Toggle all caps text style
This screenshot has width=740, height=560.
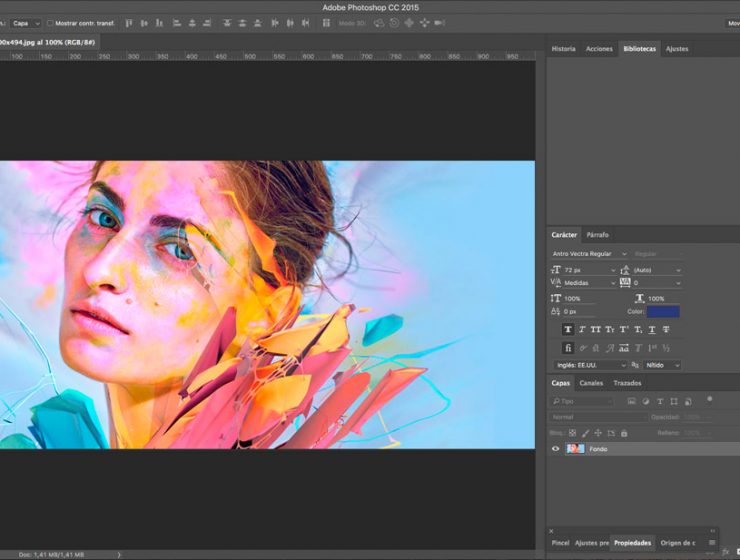[x=596, y=329]
